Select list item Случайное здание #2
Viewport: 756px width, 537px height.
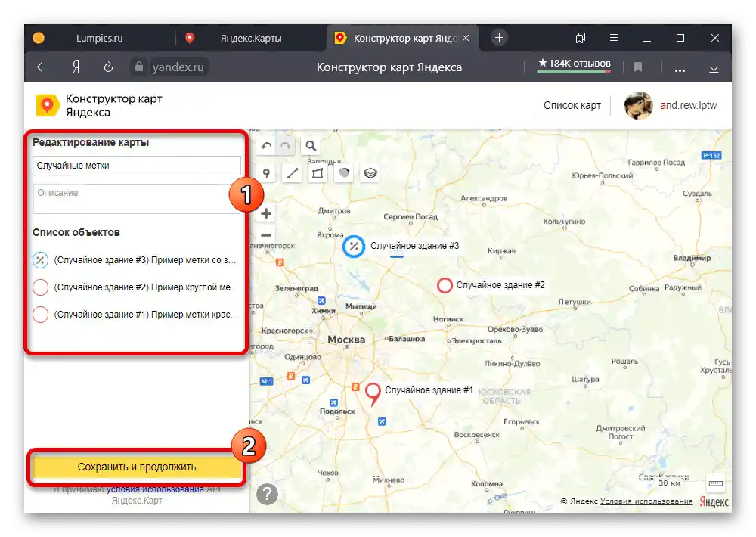(x=135, y=287)
